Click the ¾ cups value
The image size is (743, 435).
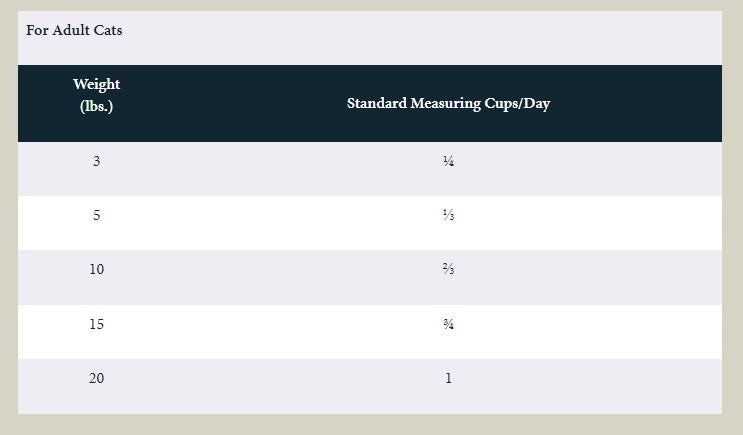tap(448, 324)
